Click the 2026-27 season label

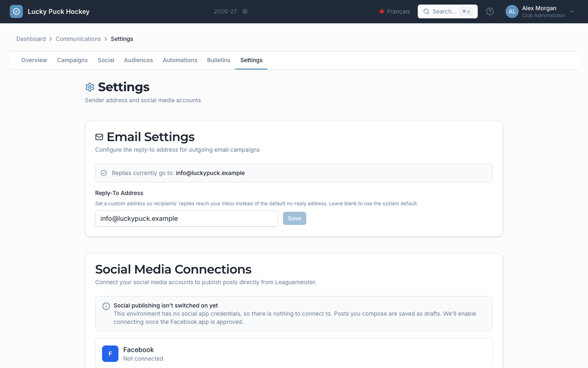tap(225, 11)
